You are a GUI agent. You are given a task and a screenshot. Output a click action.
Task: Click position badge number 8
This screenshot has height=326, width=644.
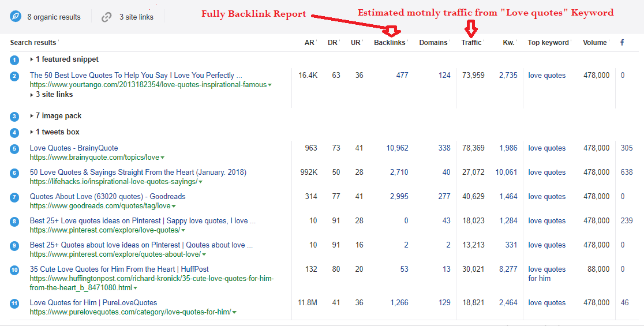[14, 222]
